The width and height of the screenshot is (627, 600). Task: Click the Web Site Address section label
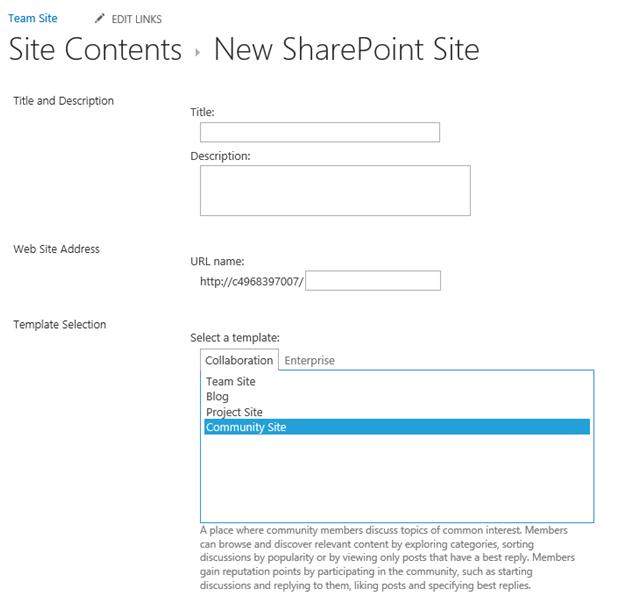click(x=56, y=249)
